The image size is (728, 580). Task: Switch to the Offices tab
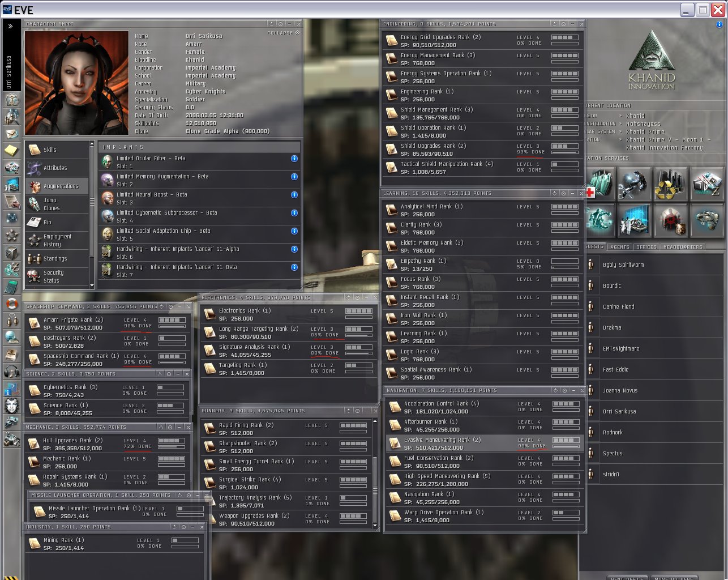[x=646, y=247]
